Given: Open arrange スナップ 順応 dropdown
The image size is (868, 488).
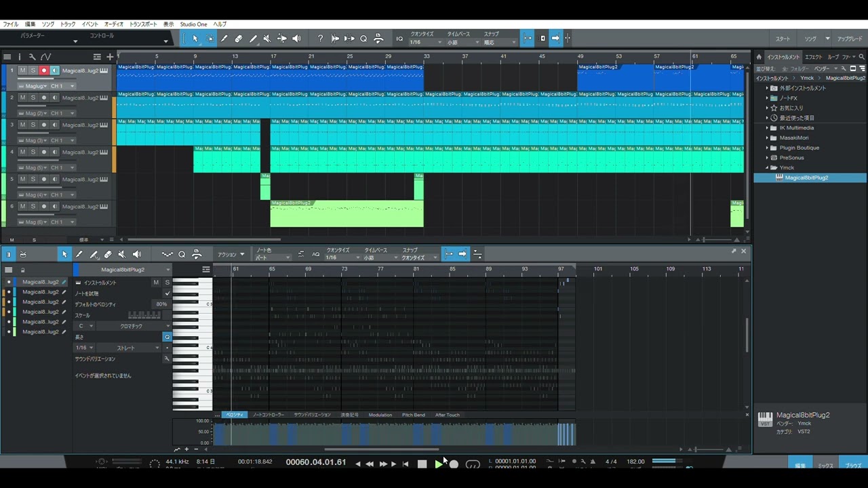Looking at the screenshot, I should (499, 42).
